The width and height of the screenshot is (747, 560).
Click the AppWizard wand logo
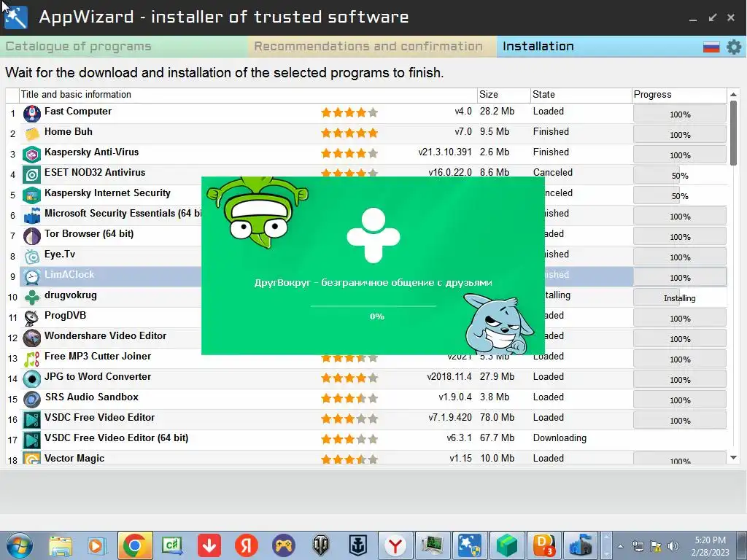pyautogui.click(x=16, y=17)
